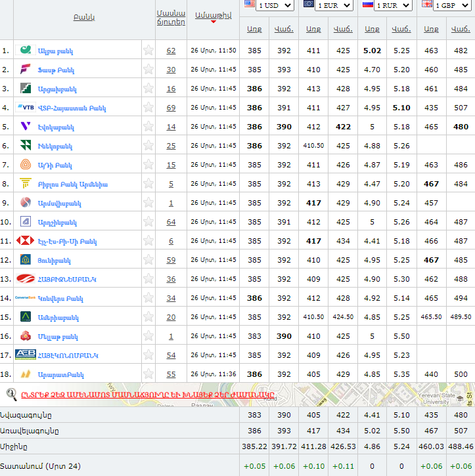
Task: Open the Evocabank name link
Action: (x=56, y=127)
